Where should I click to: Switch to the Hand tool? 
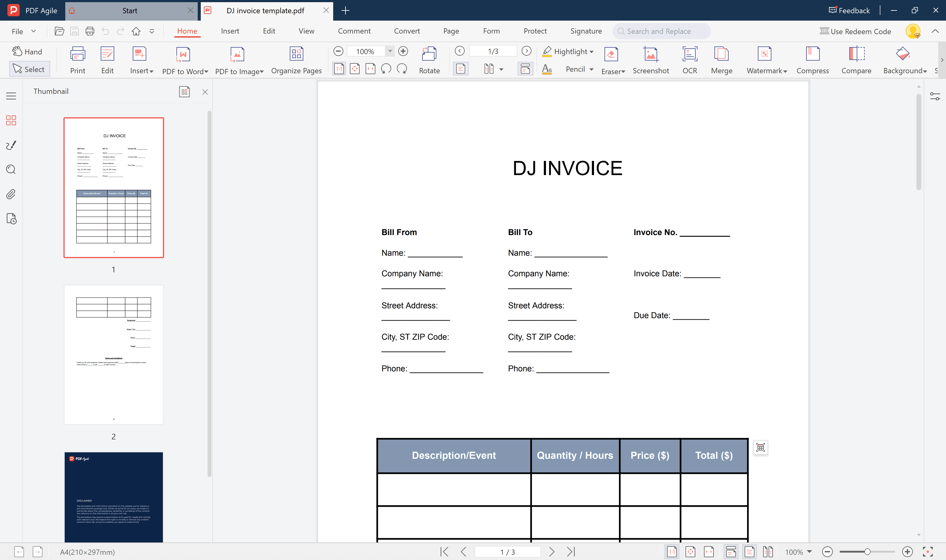pos(27,52)
